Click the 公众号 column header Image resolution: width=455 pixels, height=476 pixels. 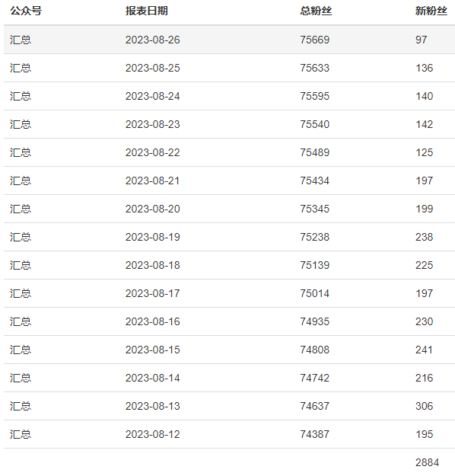point(26,11)
